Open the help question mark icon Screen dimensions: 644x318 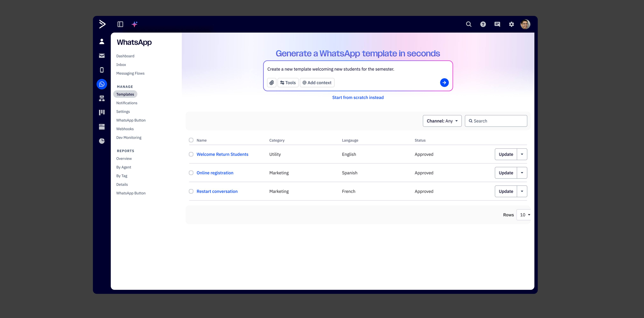pos(483,24)
